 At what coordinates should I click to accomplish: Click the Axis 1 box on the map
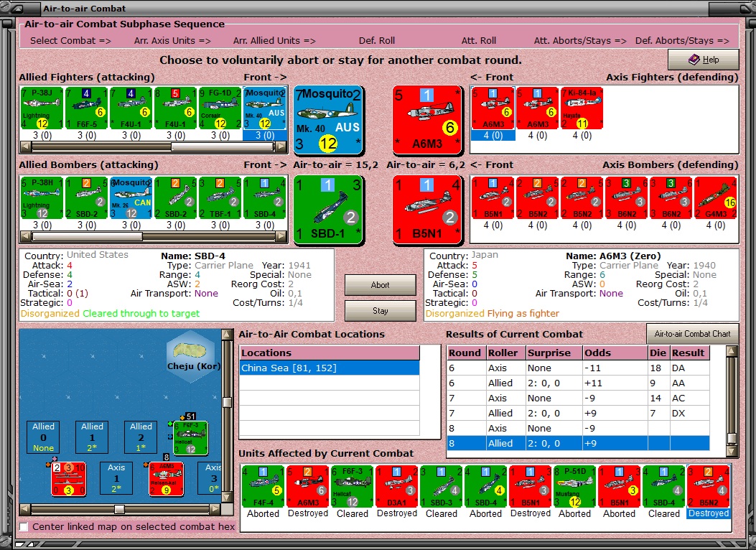(116, 478)
